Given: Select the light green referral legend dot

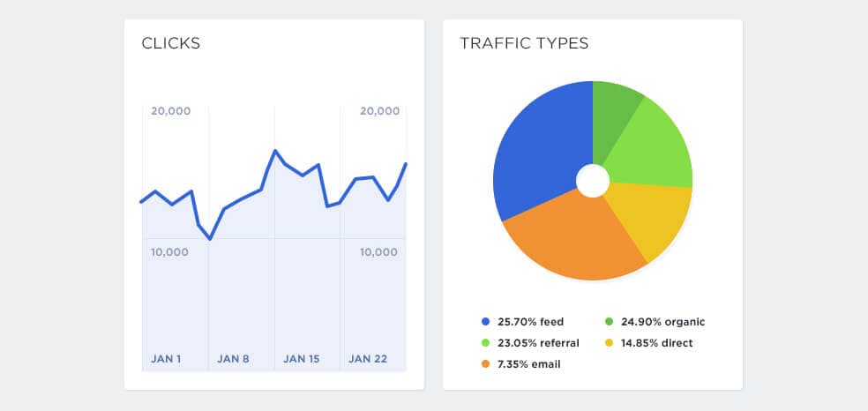Looking at the screenshot, I should pyautogui.click(x=486, y=343).
